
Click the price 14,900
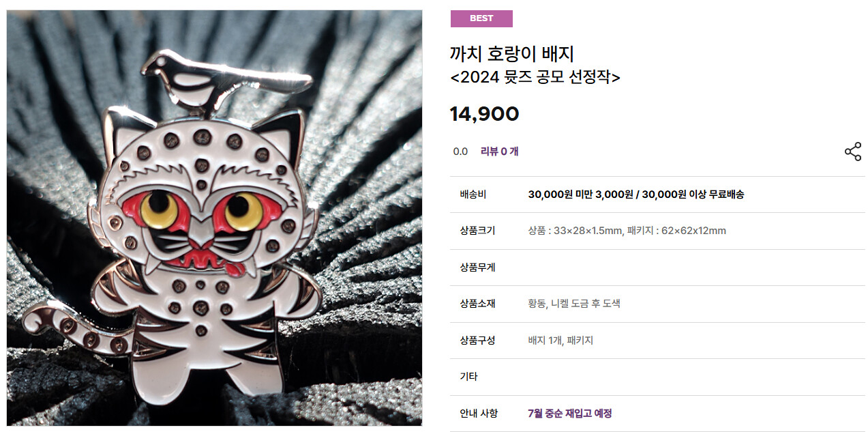(484, 114)
